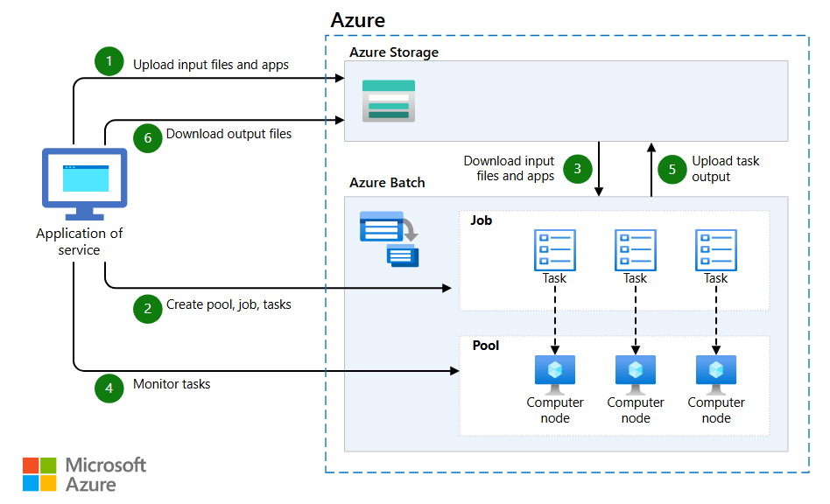Click the "Monitor tasks" text
The image size is (830, 504).
coord(172,384)
